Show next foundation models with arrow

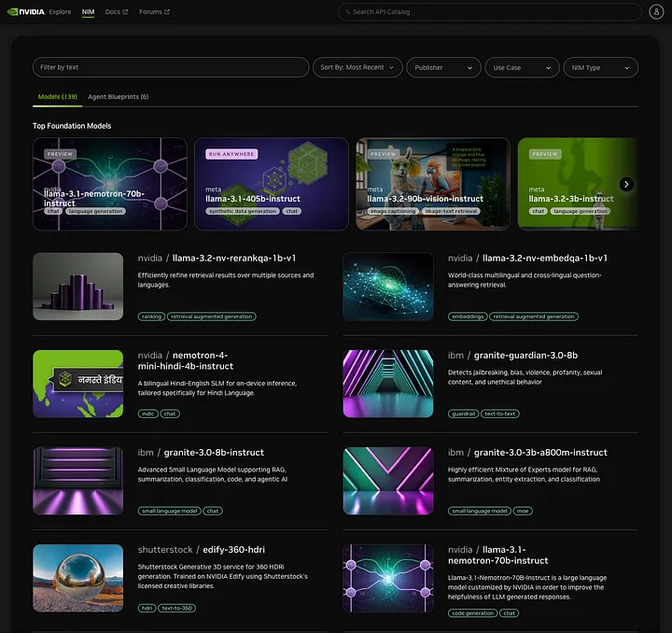(x=626, y=184)
